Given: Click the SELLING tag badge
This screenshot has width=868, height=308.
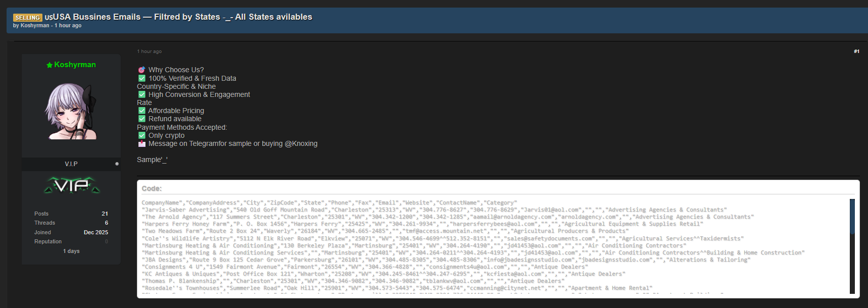Looking at the screenshot, I should pyautogui.click(x=27, y=18).
